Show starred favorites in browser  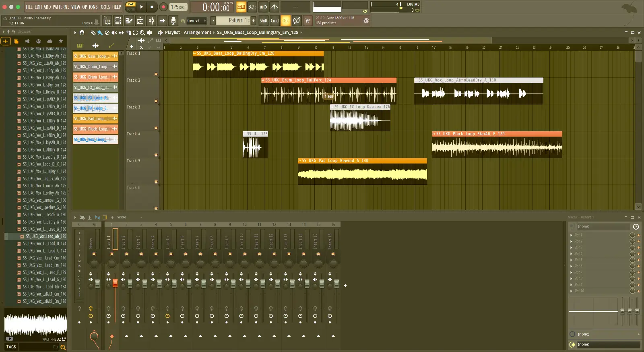coord(61,41)
